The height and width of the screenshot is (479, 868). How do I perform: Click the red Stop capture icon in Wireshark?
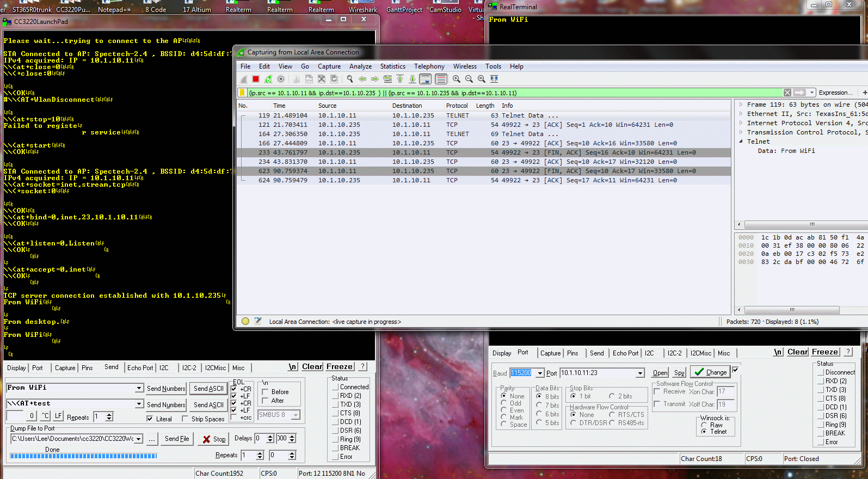(256, 79)
